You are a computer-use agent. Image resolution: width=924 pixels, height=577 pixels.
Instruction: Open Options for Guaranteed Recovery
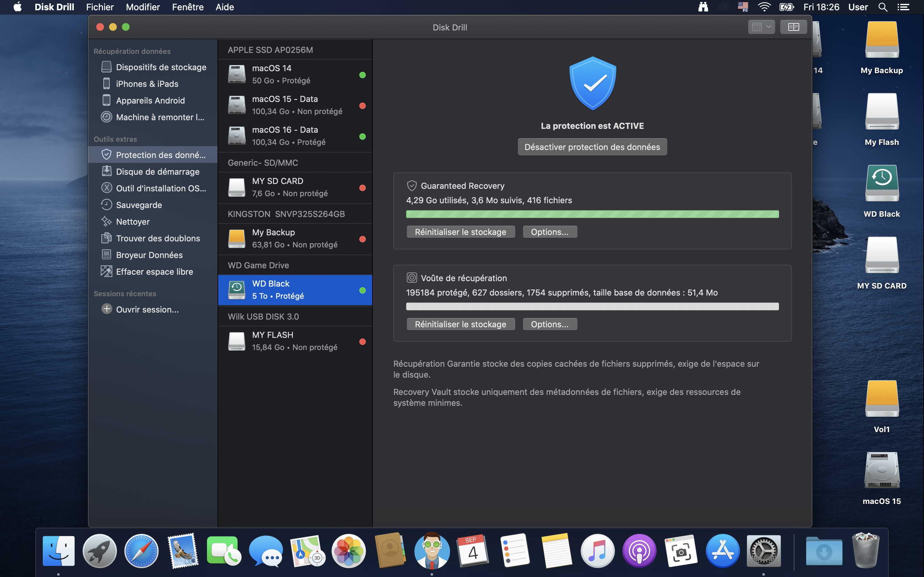(550, 232)
